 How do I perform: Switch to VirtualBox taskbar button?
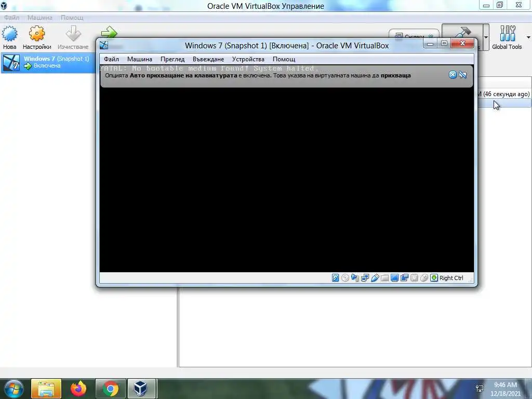coord(141,389)
